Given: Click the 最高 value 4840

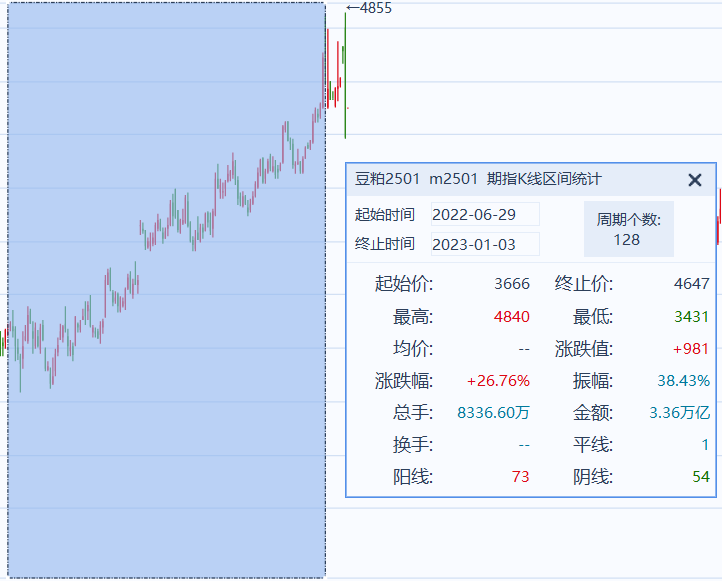Looking at the screenshot, I should click(512, 317).
